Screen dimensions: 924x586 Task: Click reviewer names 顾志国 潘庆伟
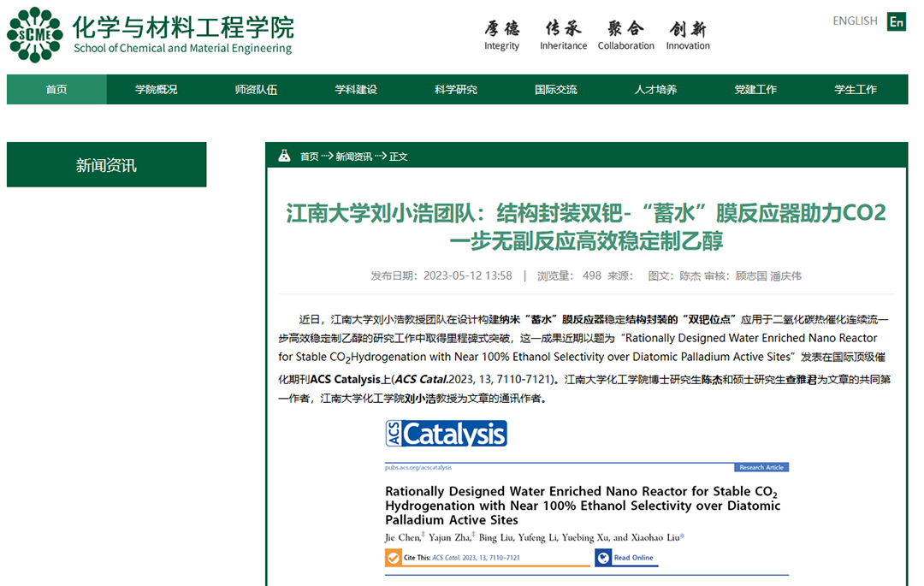click(767, 275)
